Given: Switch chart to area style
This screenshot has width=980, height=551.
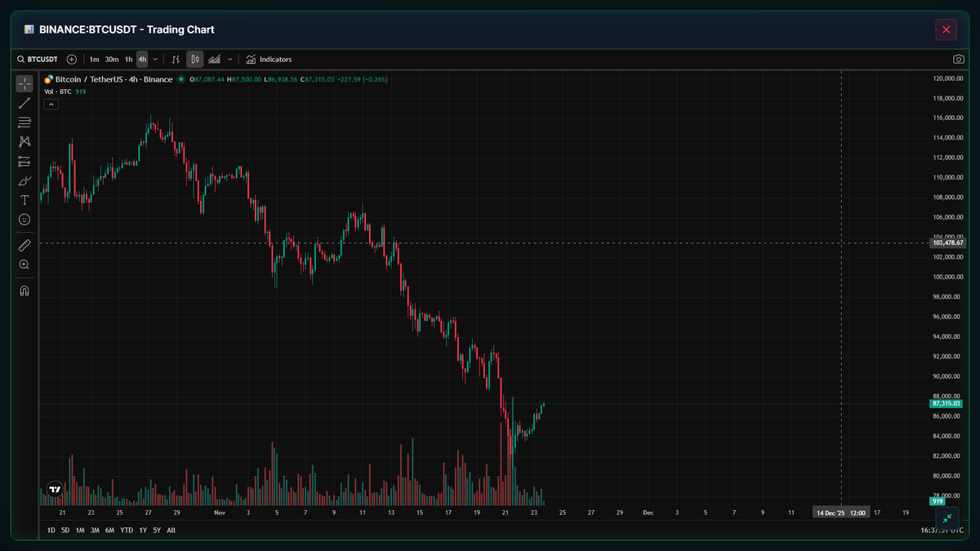Looking at the screenshot, I should (x=215, y=59).
